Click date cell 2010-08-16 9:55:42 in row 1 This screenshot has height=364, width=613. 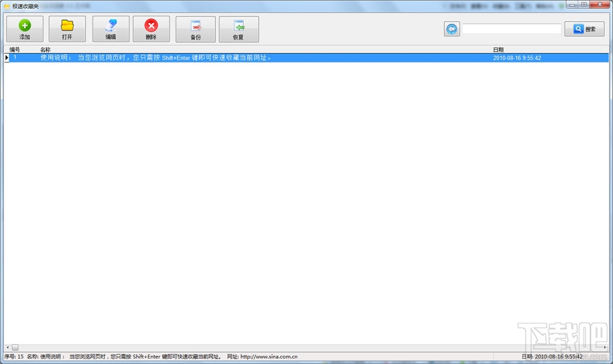coord(517,58)
